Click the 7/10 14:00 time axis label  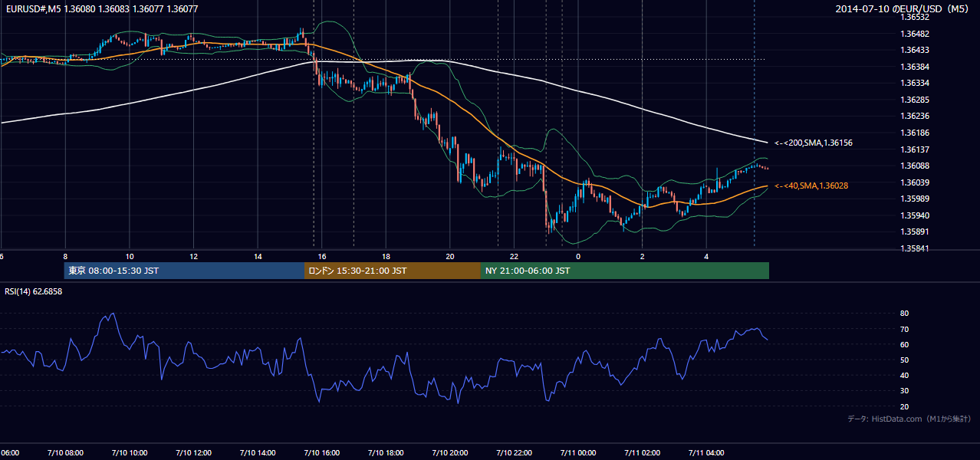[258, 452]
